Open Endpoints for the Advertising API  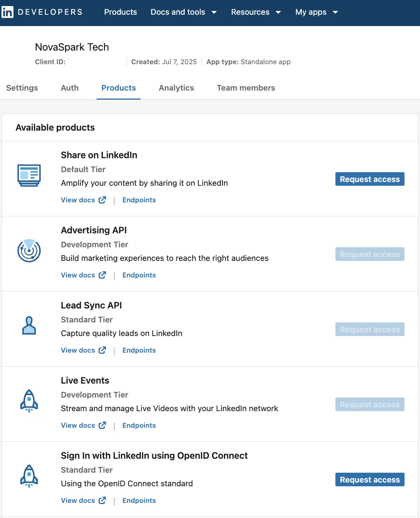point(139,275)
